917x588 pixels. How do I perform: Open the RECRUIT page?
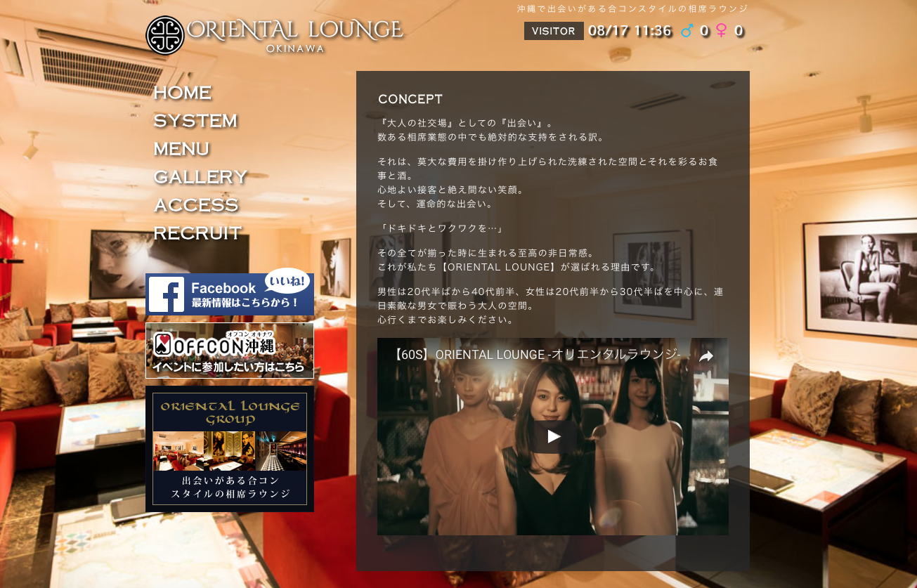197,233
